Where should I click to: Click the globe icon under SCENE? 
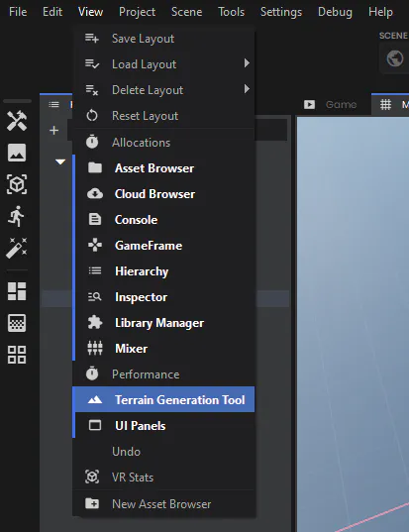[395, 58]
